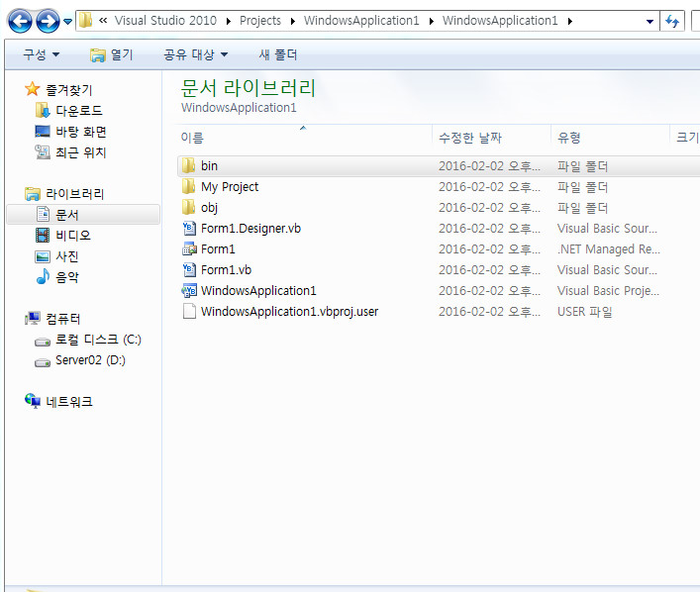Click the bin folder icon
The image size is (700, 592).
(x=188, y=165)
